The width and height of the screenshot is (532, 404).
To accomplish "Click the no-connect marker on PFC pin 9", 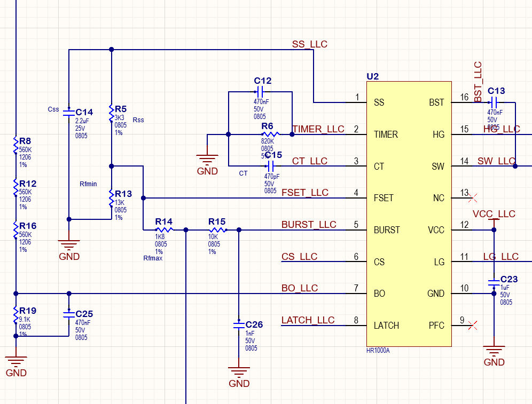I will tap(472, 325).
